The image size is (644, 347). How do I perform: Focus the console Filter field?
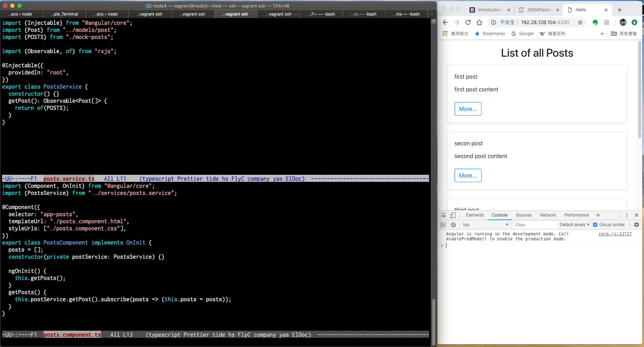(535, 225)
